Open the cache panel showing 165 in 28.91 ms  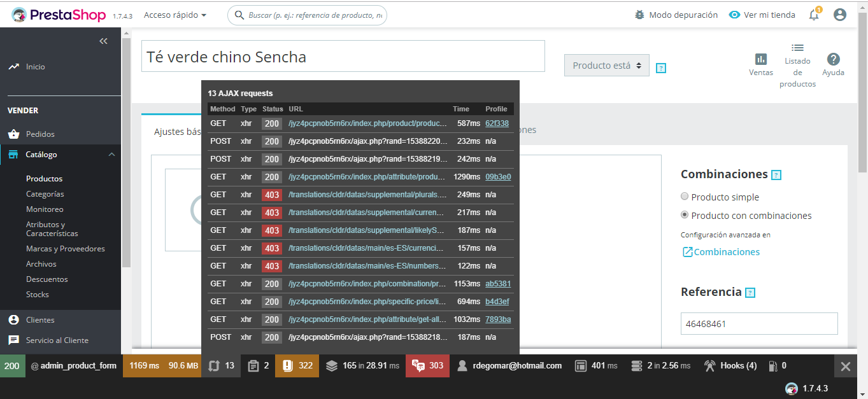[362, 365]
